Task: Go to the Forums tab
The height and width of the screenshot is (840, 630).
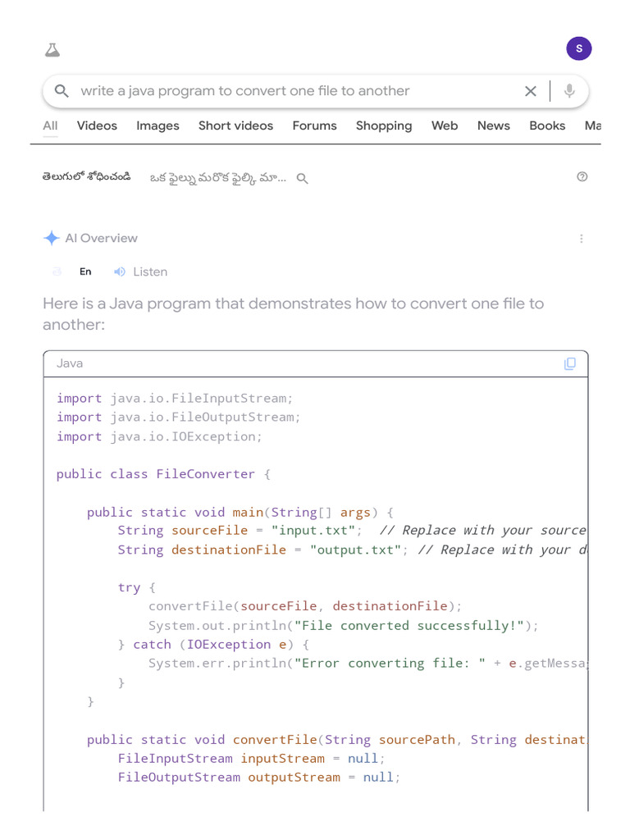Action: point(314,126)
